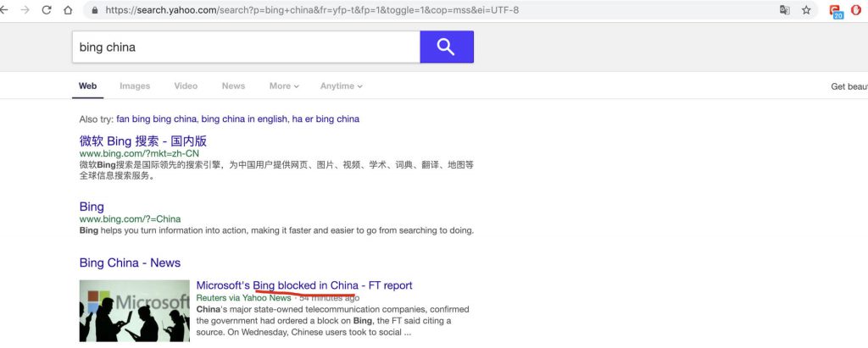This screenshot has width=868, height=348.
Task: Expand the More dropdown
Action: 284,86
